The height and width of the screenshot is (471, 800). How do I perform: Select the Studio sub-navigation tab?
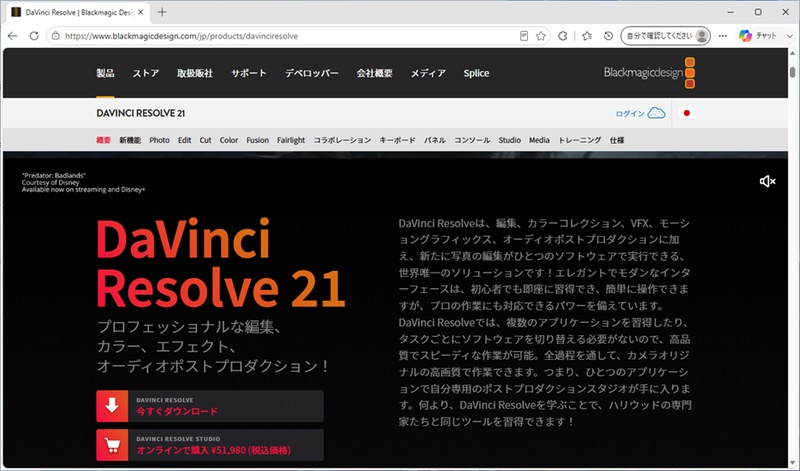point(510,140)
